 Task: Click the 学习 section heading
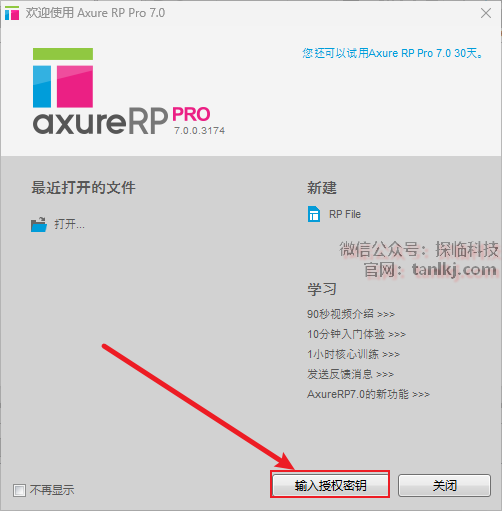pyautogui.click(x=322, y=289)
